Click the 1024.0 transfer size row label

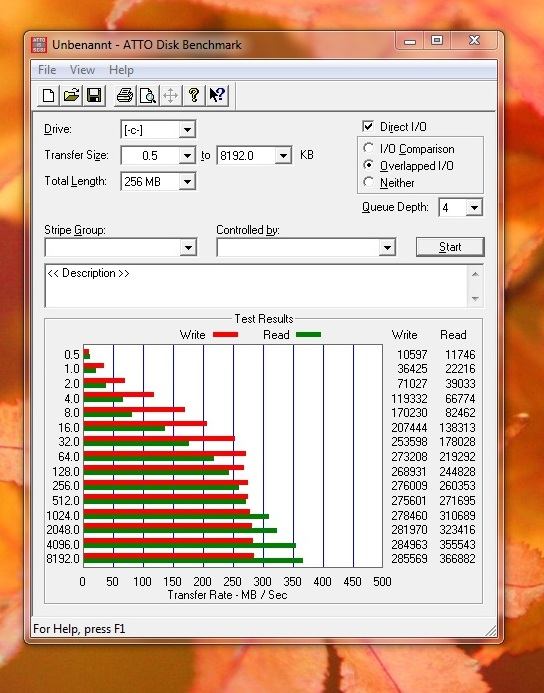(x=63, y=515)
